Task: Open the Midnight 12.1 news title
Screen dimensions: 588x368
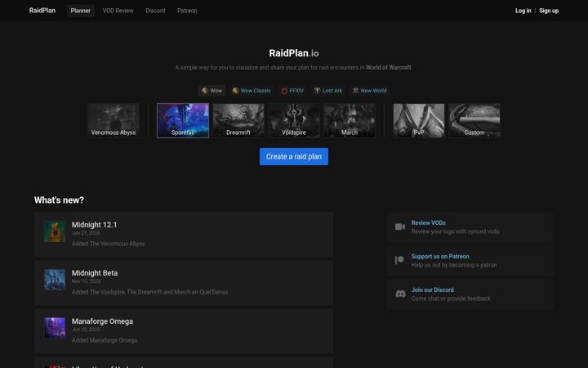Action: click(95, 225)
